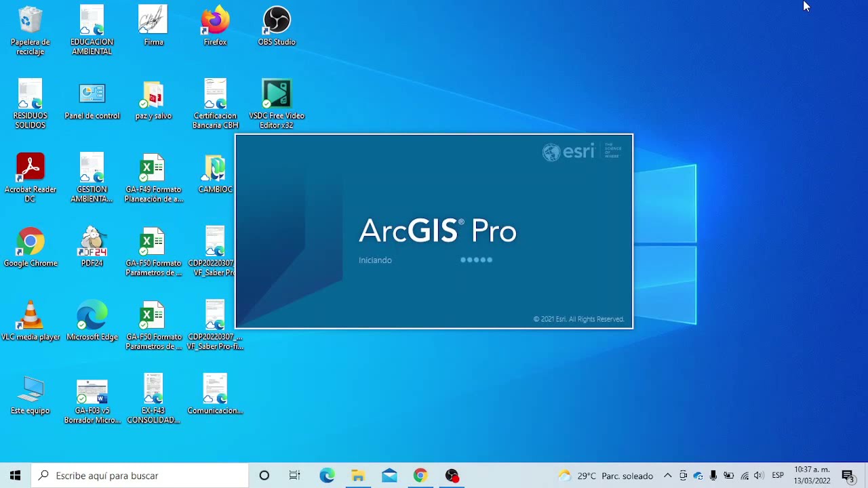868x488 pixels.
Task: Open Microsoft Edge from the taskbar
Action: 327,475
